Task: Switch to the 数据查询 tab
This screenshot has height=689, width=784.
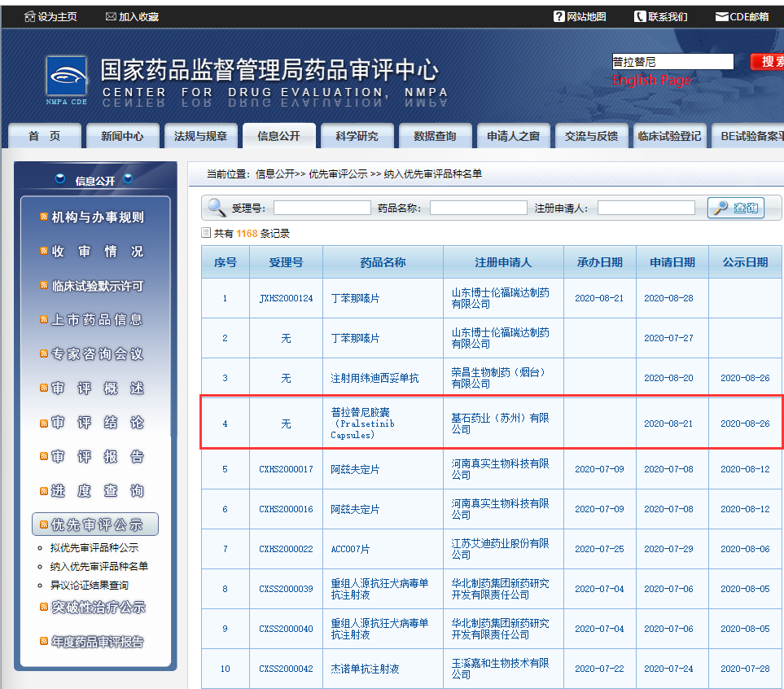Action: [436, 136]
